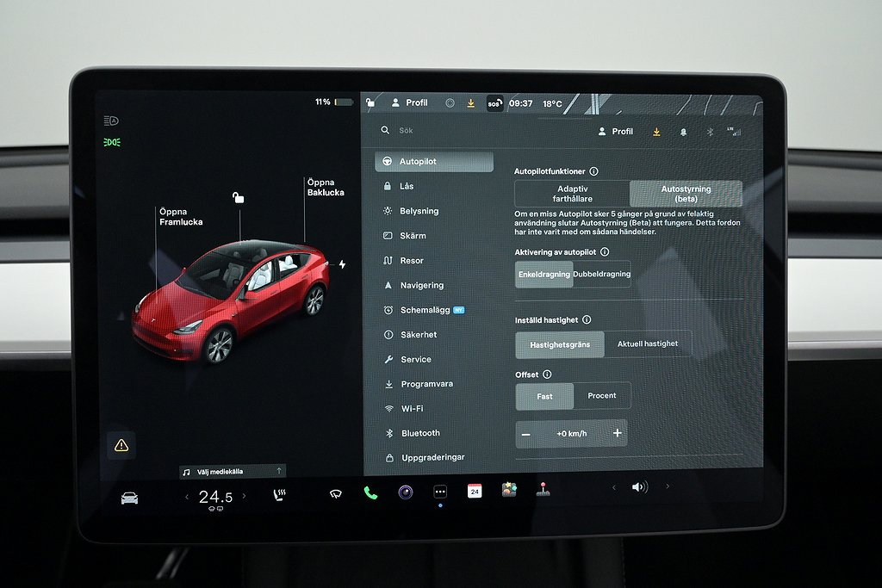Open Uppgraderingar in the settings list
The image size is (882, 588).
(434, 458)
